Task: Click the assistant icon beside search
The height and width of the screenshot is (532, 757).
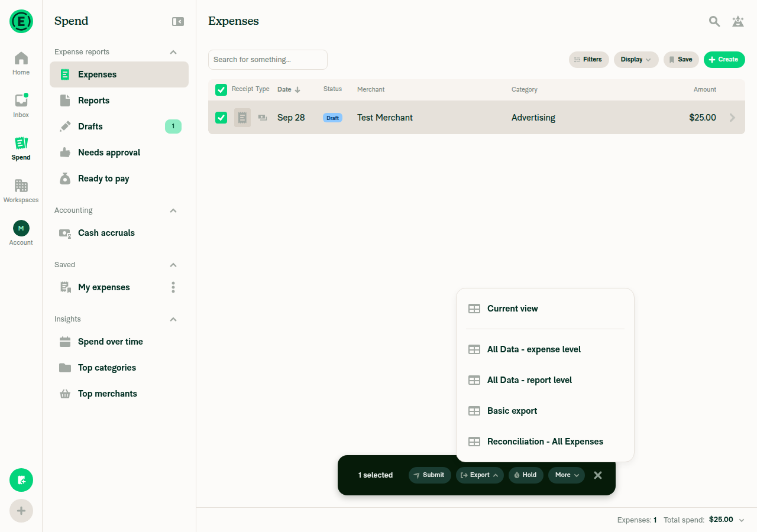Action: tap(738, 21)
